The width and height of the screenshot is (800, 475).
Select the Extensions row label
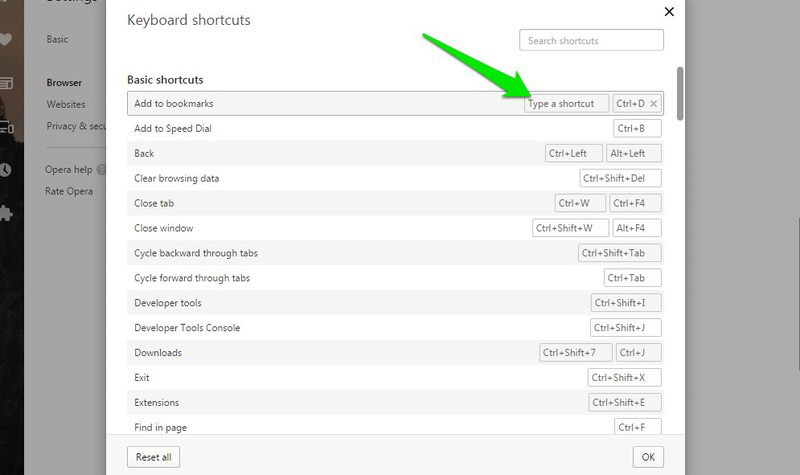157,403
